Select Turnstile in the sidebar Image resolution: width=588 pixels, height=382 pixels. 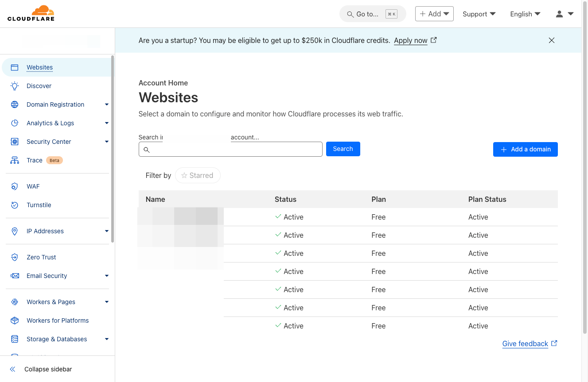click(x=39, y=205)
